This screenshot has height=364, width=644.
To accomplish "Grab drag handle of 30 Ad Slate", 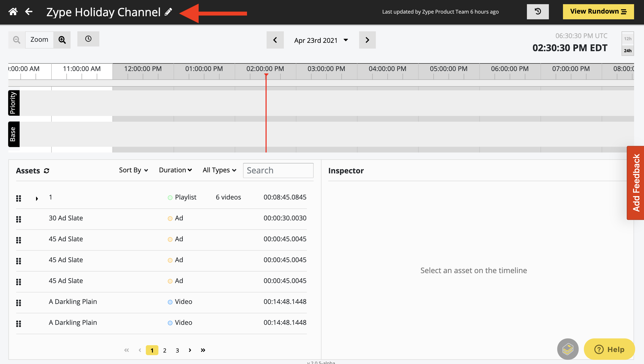I will click(19, 219).
